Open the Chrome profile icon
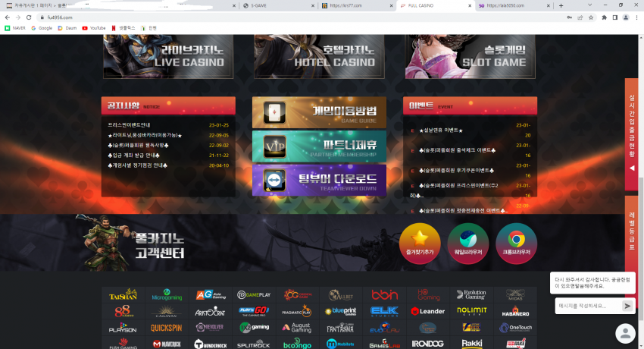Image resolution: width=644 pixels, height=349 pixels. 626,17
